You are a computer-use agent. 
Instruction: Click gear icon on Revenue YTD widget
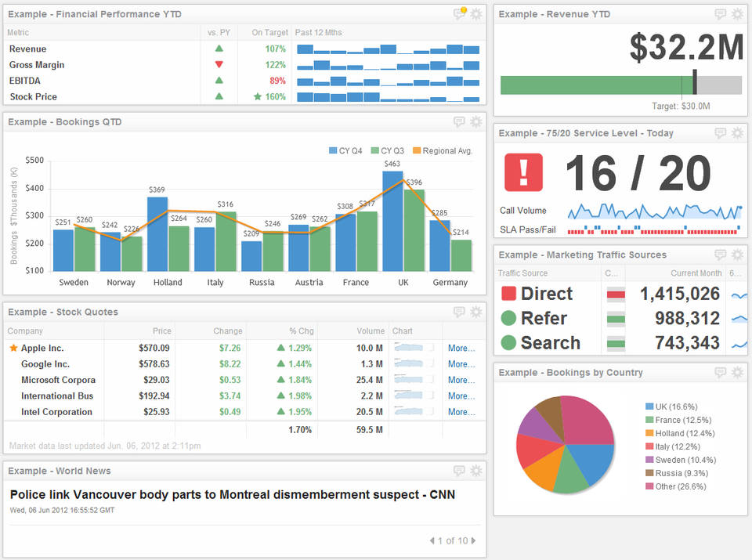737,14
